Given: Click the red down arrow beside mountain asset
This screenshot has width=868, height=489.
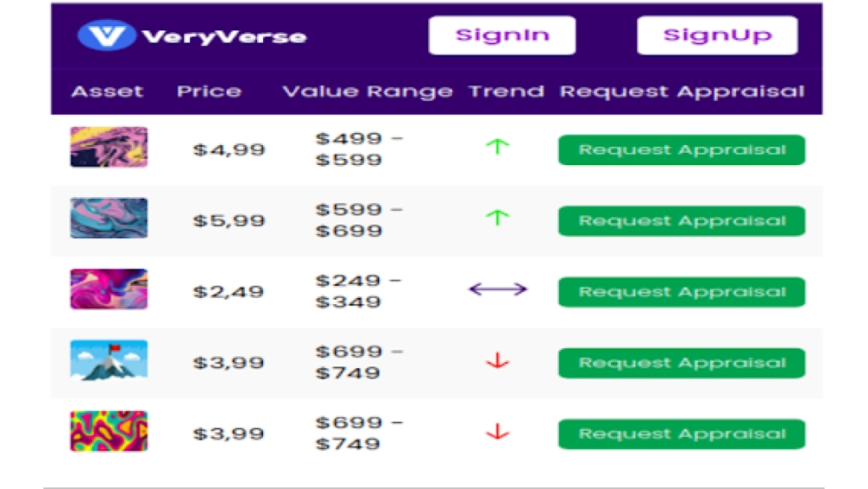Looking at the screenshot, I should click(497, 360).
